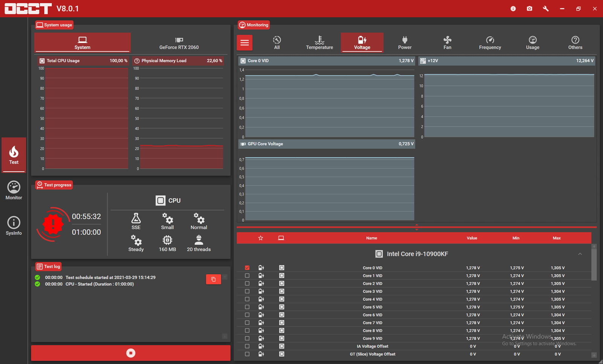Sort sensors by Name column
The width and height of the screenshot is (603, 364).
pos(372,238)
